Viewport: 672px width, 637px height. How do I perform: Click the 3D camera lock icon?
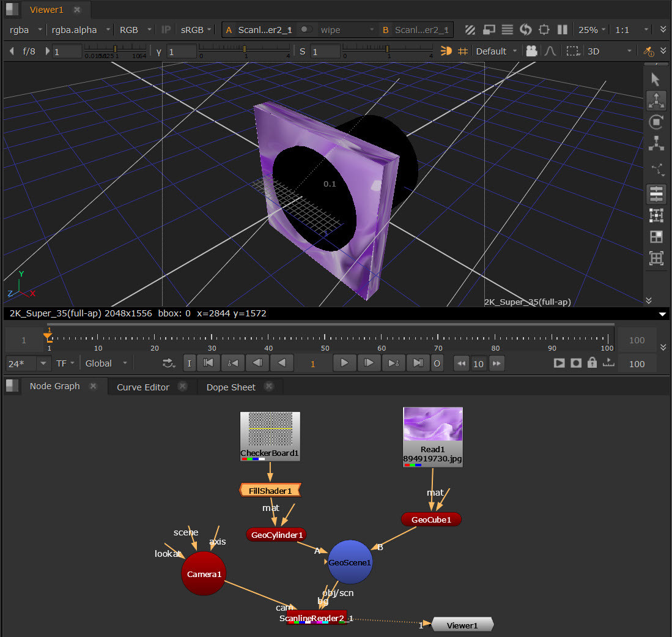532,51
